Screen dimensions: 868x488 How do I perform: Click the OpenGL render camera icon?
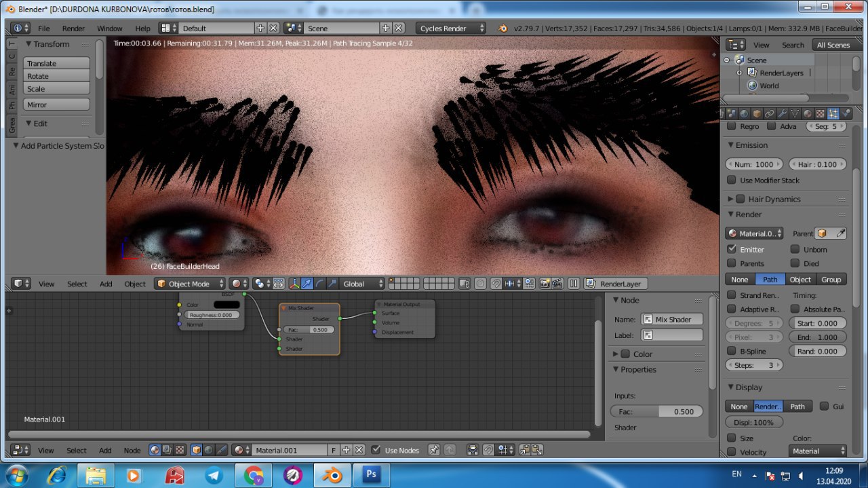544,284
